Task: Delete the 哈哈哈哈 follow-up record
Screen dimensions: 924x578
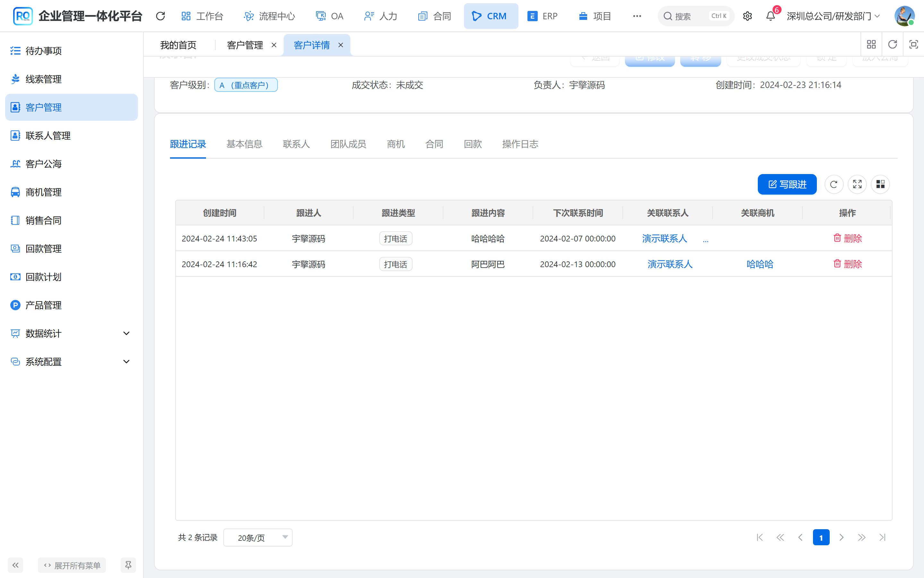Action: coord(848,238)
